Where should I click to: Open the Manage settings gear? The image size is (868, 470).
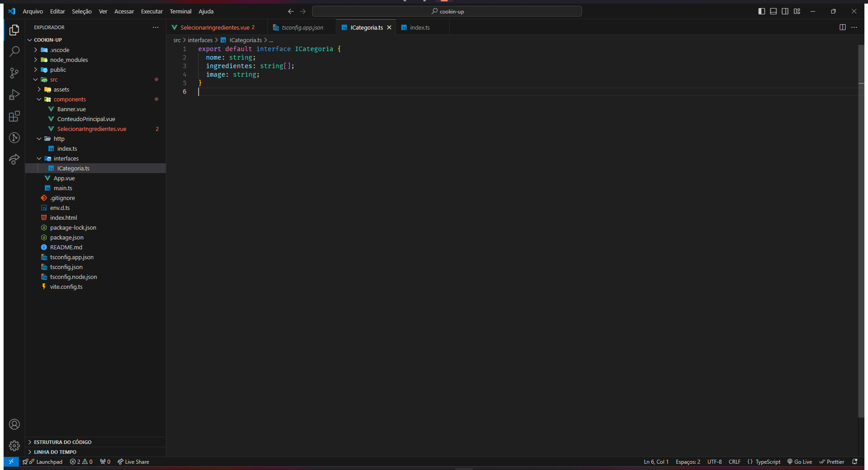click(x=14, y=446)
